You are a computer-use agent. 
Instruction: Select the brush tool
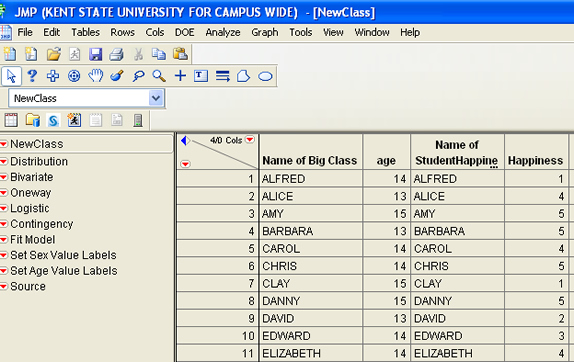pyautogui.click(x=116, y=76)
